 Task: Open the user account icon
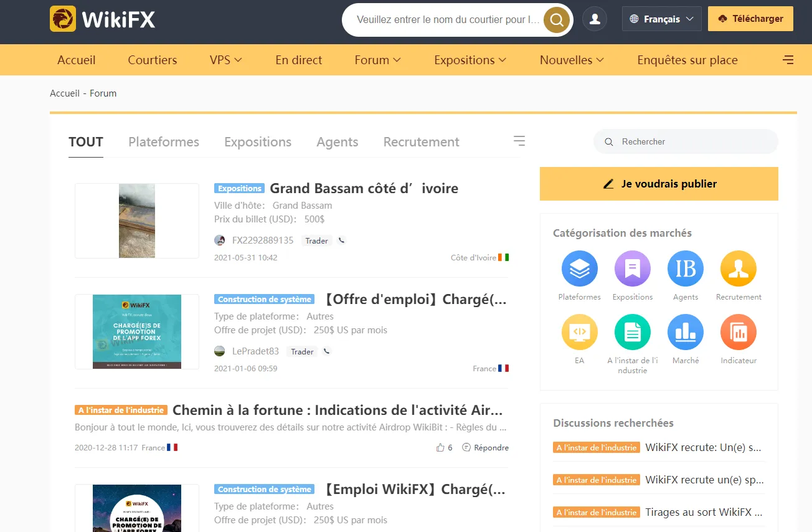tap(595, 19)
